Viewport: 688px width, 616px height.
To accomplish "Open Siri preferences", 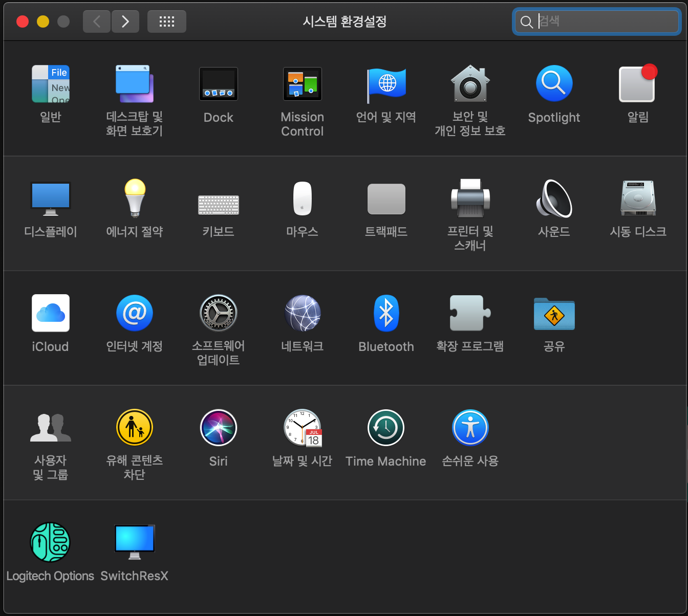I will coord(219,428).
